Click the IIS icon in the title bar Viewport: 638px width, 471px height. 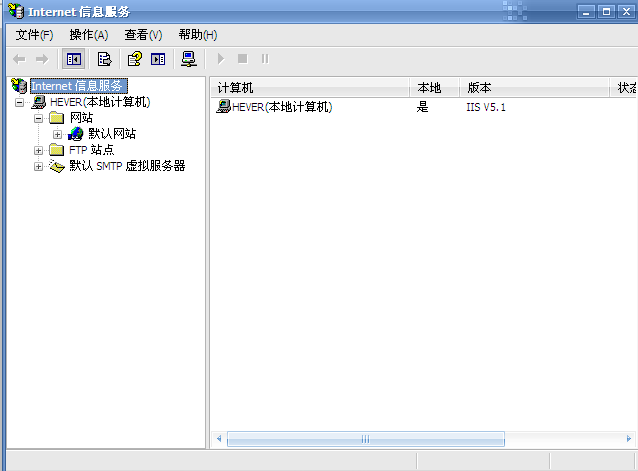pos(16,11)
